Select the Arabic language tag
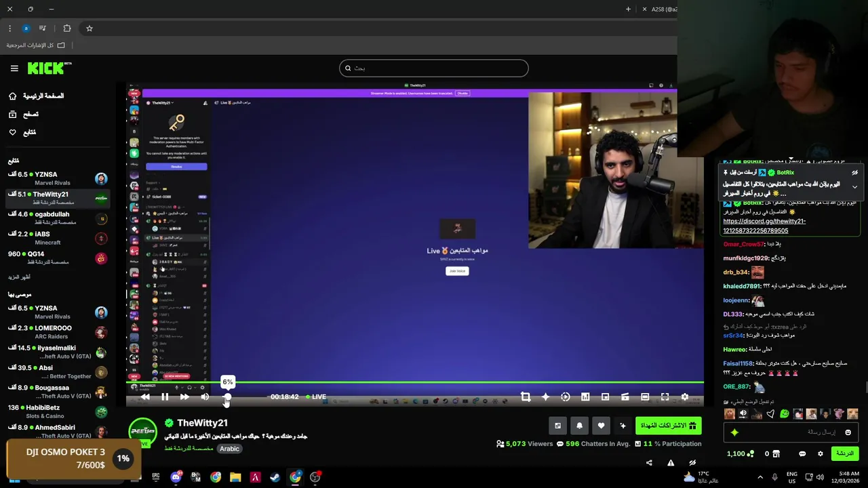Image resolution: width=868 pixels, height=488 pixels. [x=229, y=449]
